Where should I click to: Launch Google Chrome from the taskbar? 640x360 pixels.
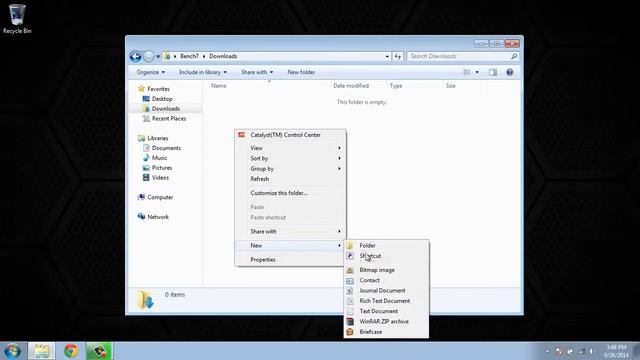(x=71, y=351)
